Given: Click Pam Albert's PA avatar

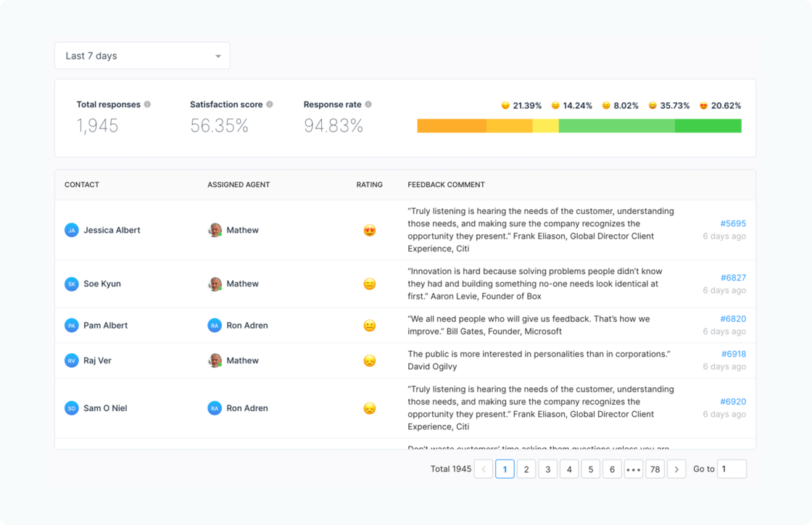Looking at the screenshot, I should 72,325.
